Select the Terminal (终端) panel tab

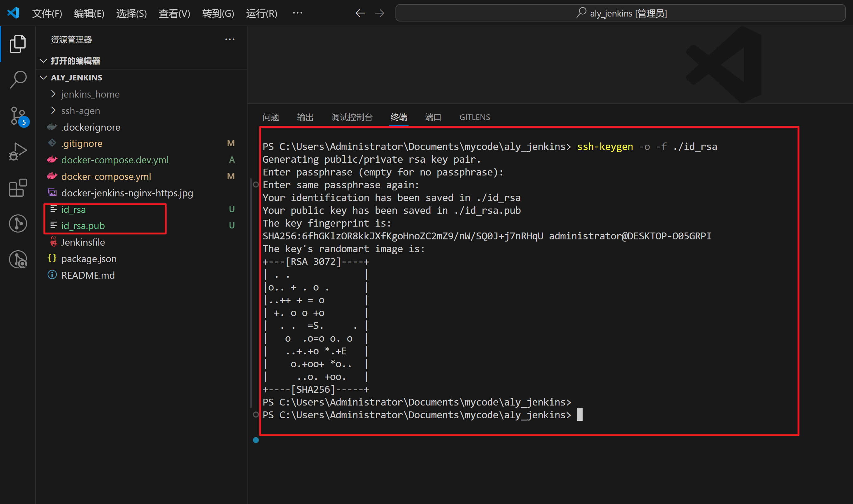[x=399, y=117]
